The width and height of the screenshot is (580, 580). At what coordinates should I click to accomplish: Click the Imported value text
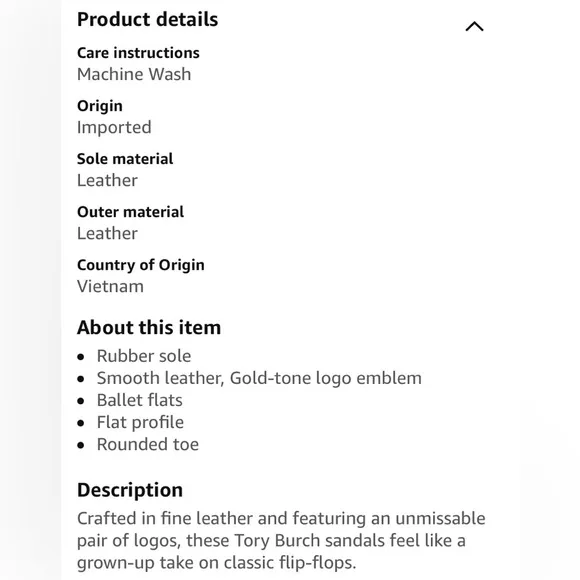coord(114,128)
